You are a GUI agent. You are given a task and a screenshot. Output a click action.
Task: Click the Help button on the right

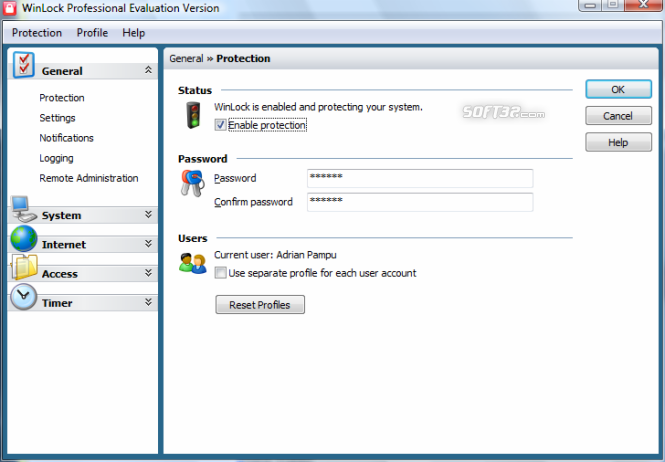point(618,142)
